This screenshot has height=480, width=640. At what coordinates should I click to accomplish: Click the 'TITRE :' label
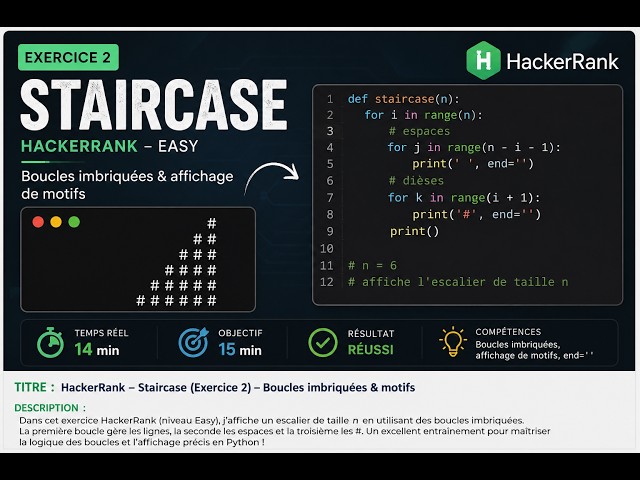[34, 387]
